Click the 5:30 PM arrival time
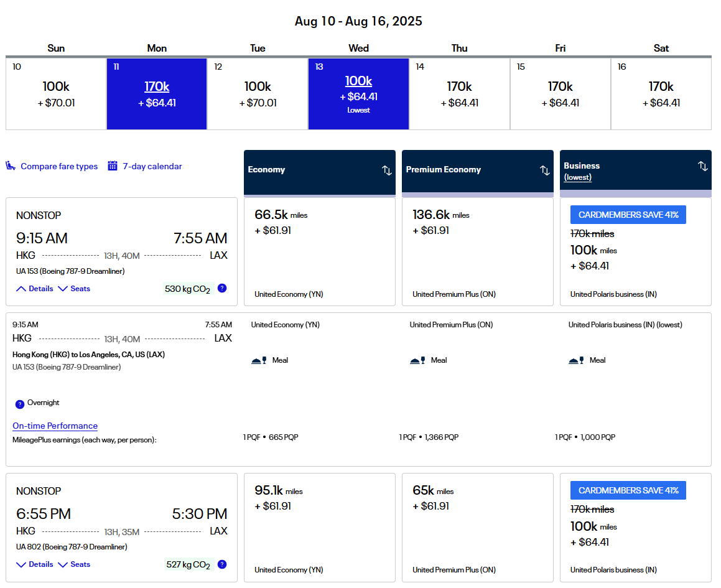This screenshot has width=721, height=588. point(200,513)
